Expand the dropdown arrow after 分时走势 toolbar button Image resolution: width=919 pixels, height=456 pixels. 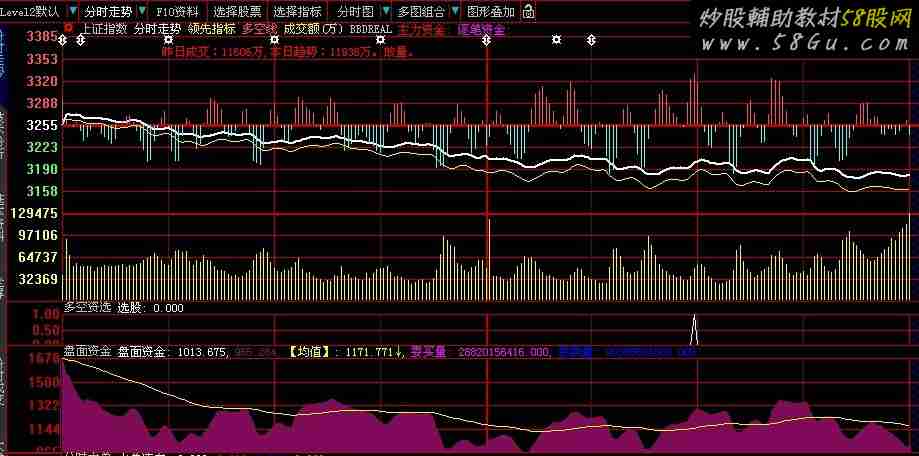coord(142,11)
